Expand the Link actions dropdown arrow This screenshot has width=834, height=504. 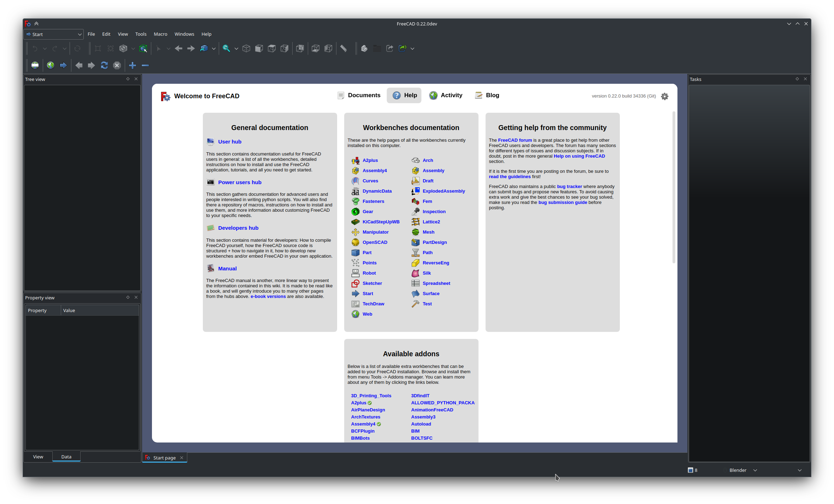click(x=412, y=49)
